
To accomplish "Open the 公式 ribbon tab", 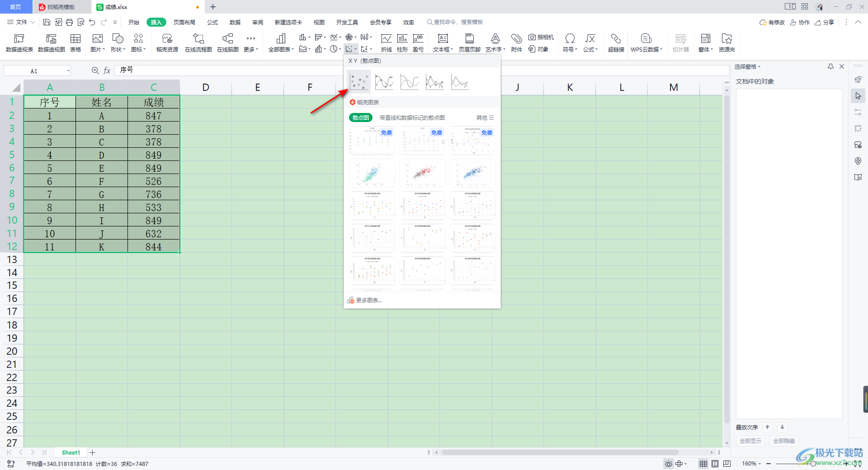I will (212, 22).
